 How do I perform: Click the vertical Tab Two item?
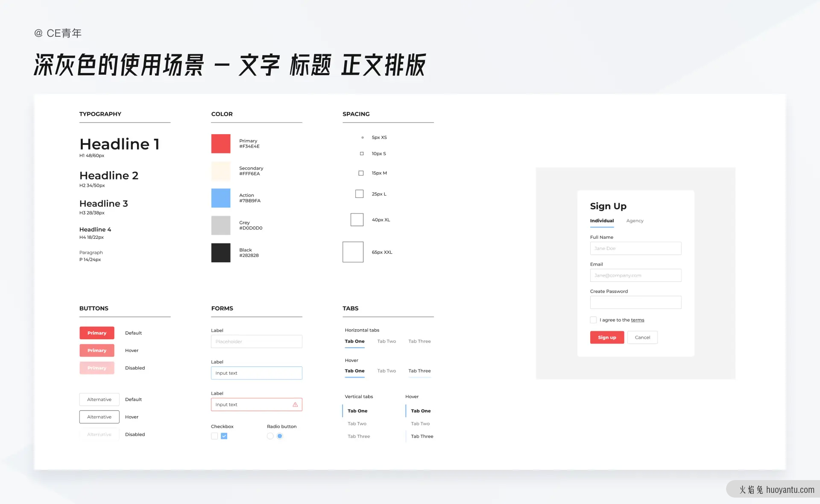click(x=357, y=423)
